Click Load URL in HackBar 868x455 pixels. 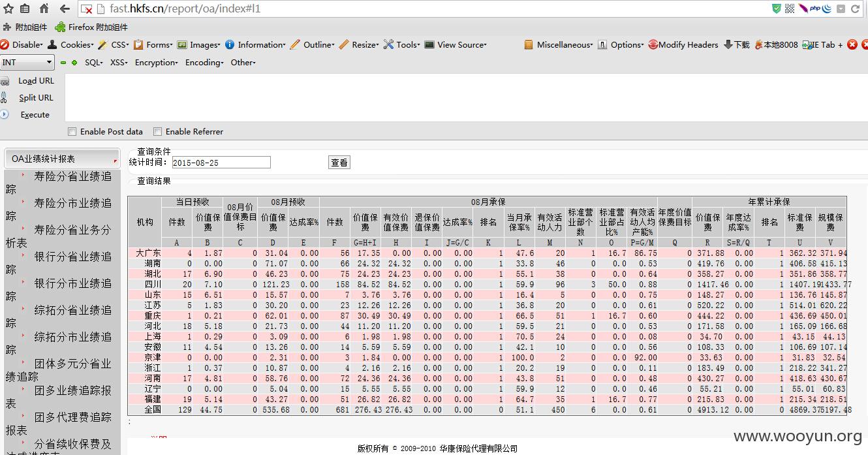(x=36, y=81)
